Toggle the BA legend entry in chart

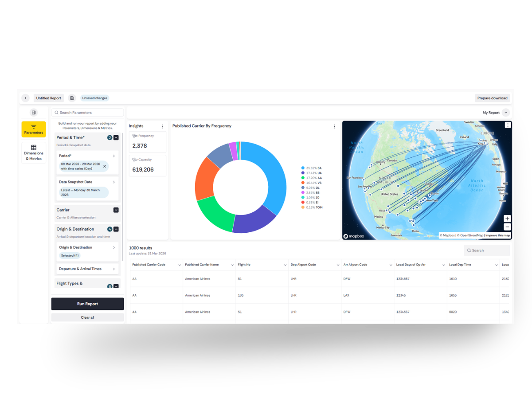tap(311, 168)
